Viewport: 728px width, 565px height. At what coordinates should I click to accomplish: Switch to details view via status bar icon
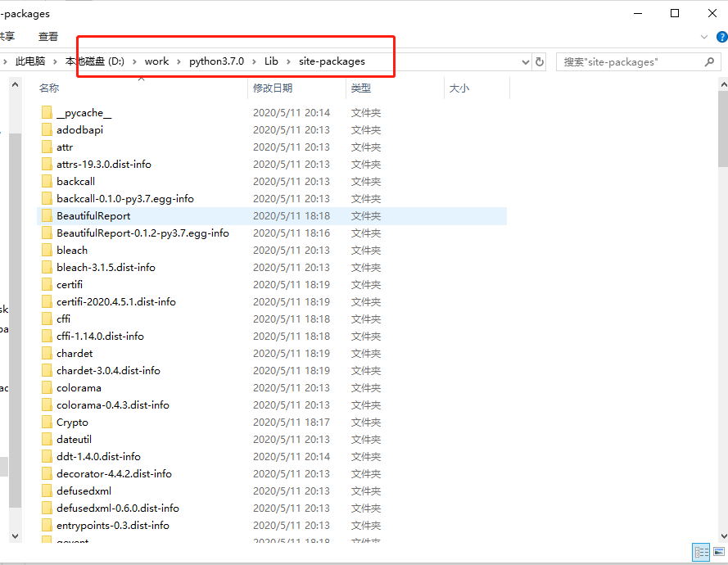pos(701,552)
